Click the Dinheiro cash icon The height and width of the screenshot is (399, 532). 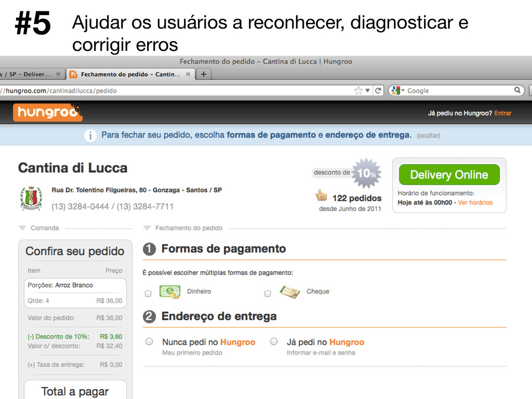click(x=170, y=291)
